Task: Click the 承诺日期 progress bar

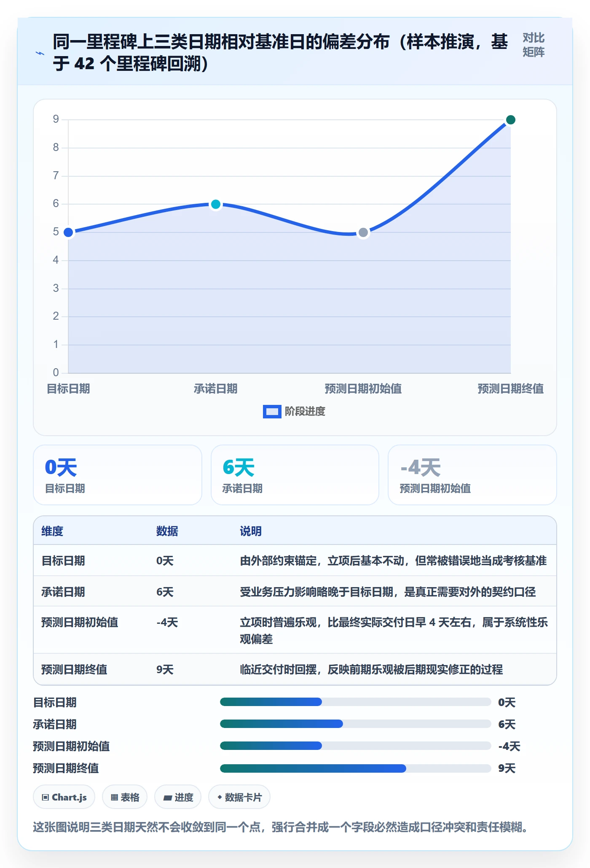Action: 355,724
